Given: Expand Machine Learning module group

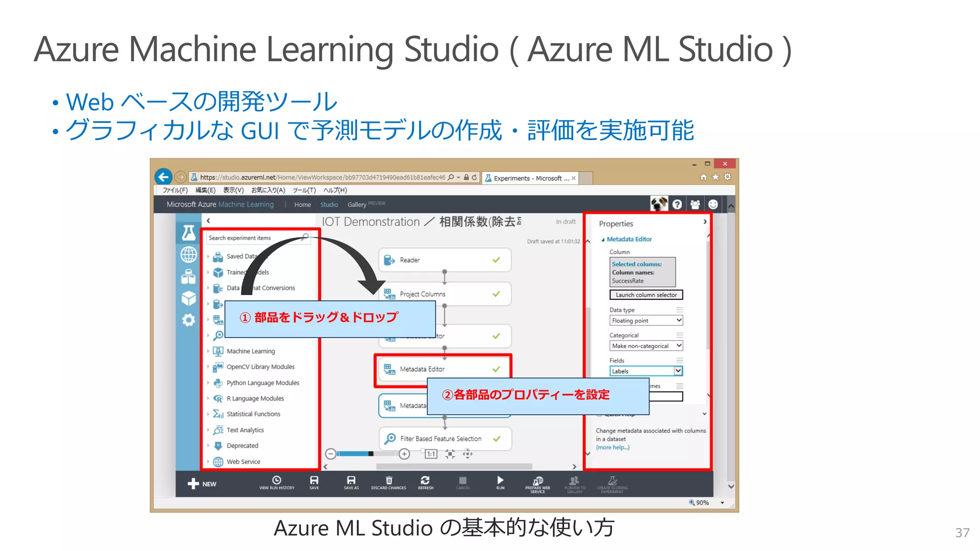Looking at the screenshot, I should 208,352.
